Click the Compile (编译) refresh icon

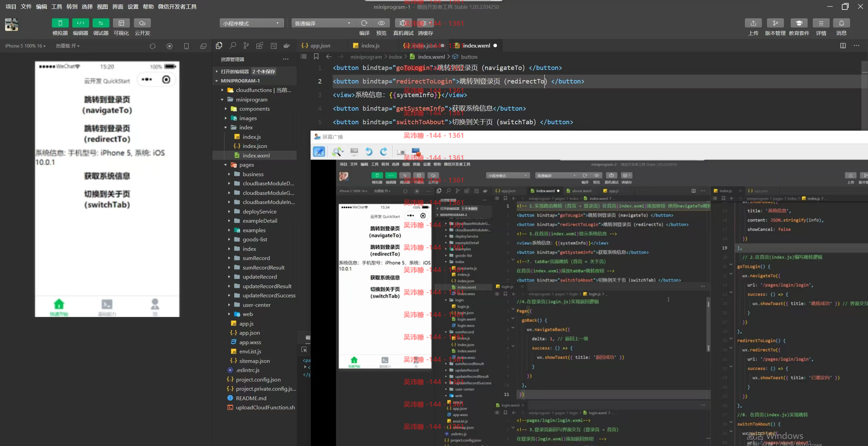coord(364,23)
